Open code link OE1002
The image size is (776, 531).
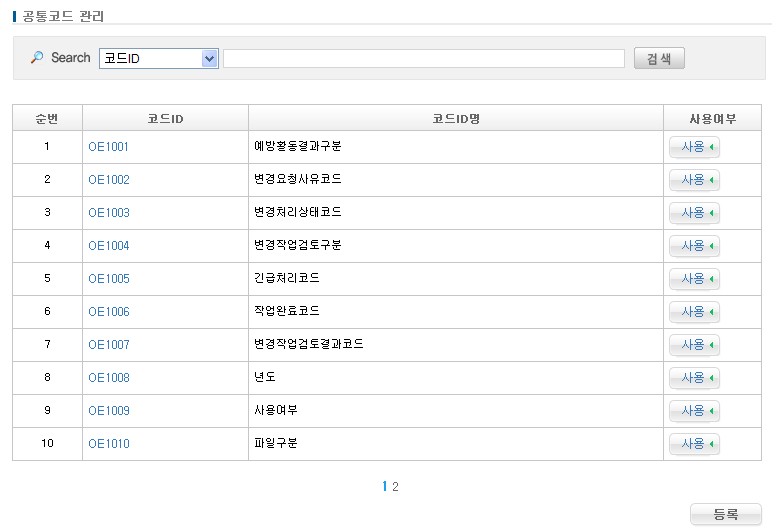click(108, 180)
